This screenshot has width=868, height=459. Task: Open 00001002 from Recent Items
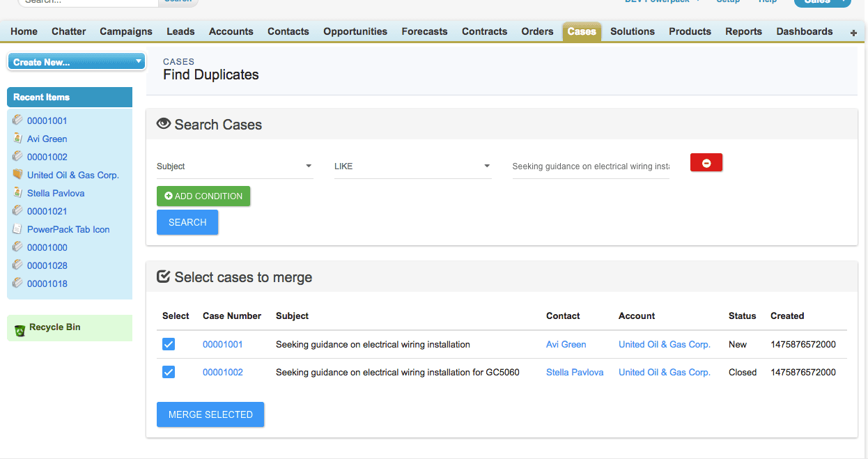pos(47,157)
